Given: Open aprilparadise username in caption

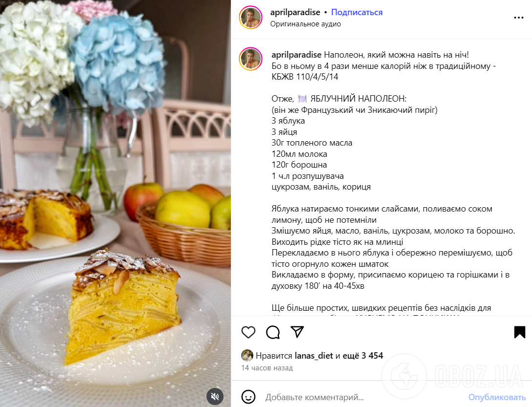Looking at the screenshot, I should [297, 55].
